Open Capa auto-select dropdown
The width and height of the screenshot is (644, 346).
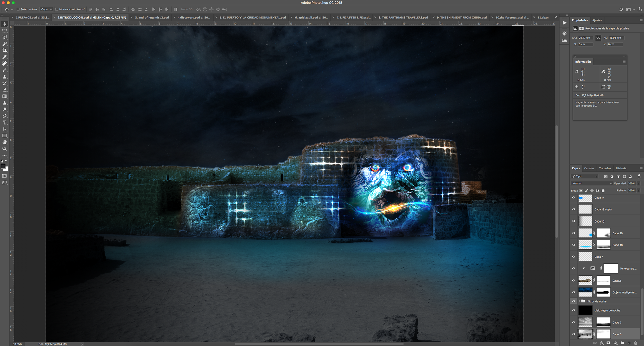click(47, 9)
